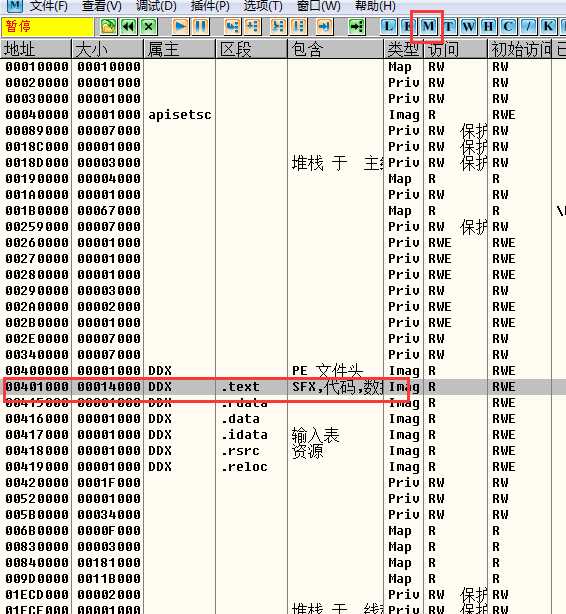
Task: Open the 插件(P) menu
Action: coord(210,6)
